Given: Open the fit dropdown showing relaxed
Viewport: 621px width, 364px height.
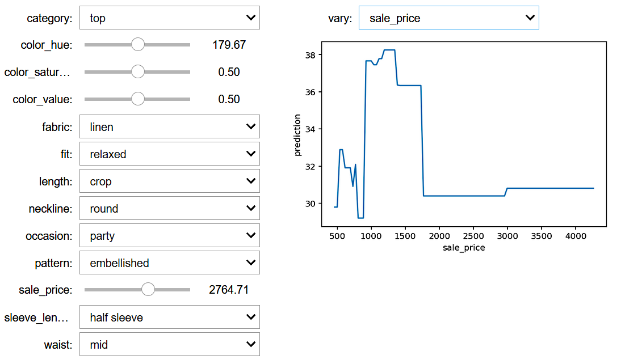Looking at the screenshot, I should (169, 154).
